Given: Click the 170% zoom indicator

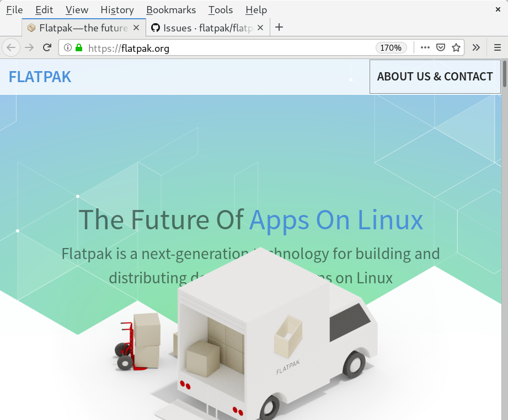Looking at the screenshot, I should click(x=391, y=47).
